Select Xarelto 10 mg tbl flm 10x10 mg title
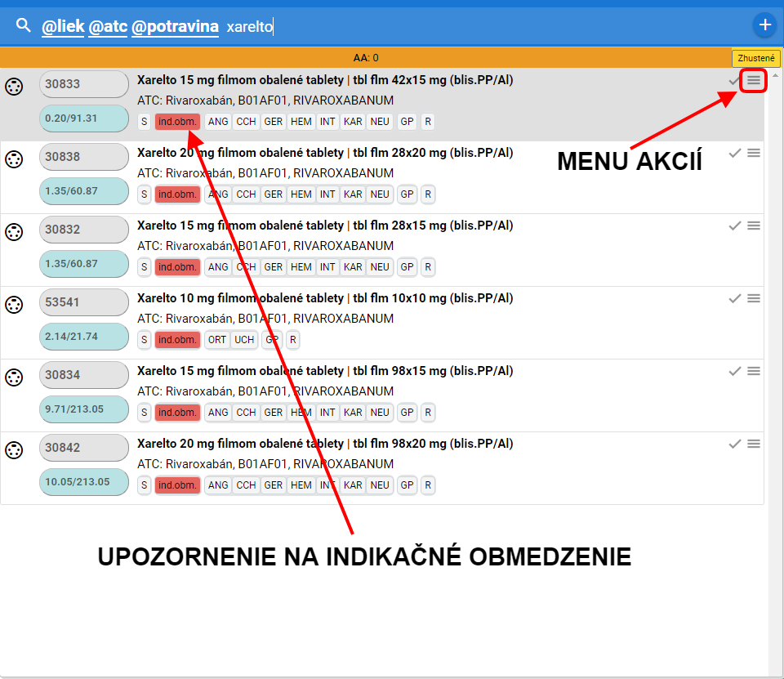Viewport: 784px width, 679px height. click(x=325, y=298)
